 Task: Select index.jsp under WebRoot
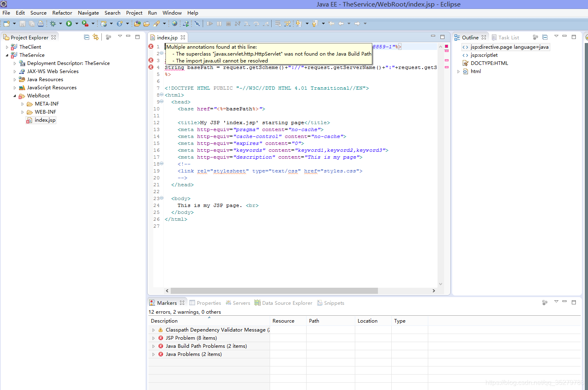pyautogui.click(x=45, y=120)
